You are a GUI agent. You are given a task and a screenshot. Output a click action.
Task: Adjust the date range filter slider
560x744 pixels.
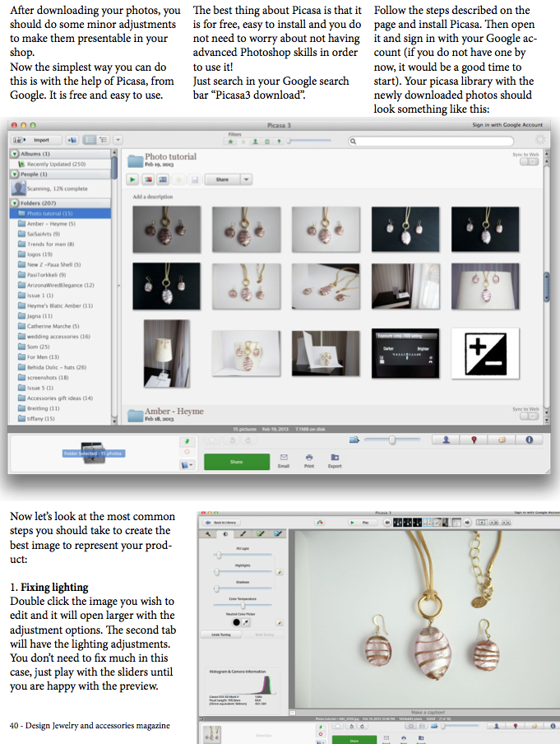(308, 141)
